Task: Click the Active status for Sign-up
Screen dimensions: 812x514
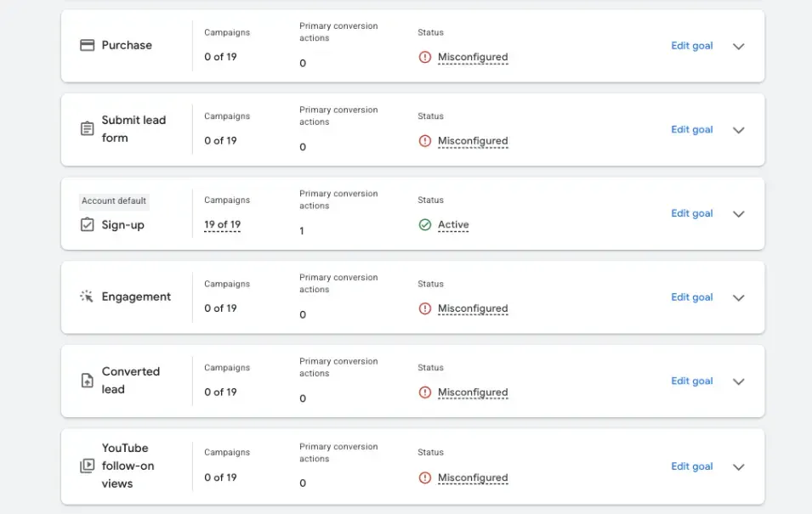Action: coord(453,225)
